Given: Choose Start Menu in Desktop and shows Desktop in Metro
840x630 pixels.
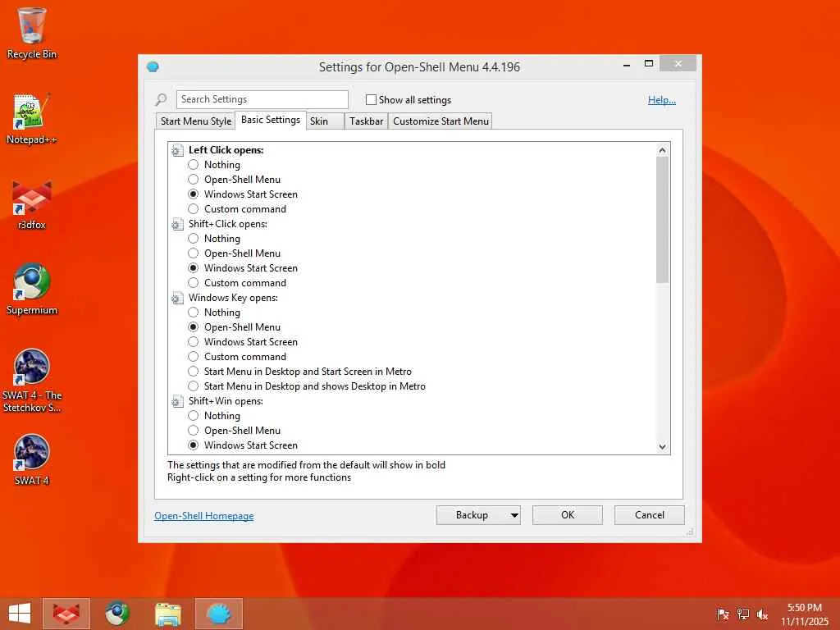Looking at the screenshot, I should point(194,386).
